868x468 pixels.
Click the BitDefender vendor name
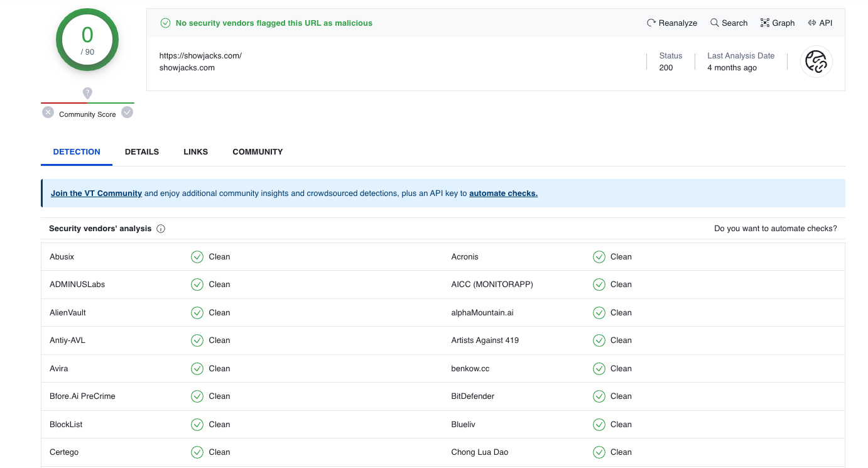473,396
